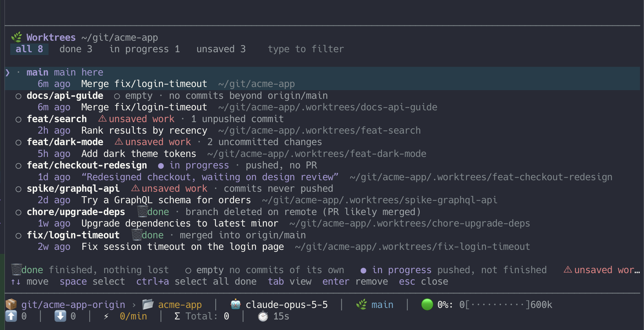Click the robot icon beside claude-opus-5-5
The width and height of the screenshot is (644, 330).
(x=236, y=305)
